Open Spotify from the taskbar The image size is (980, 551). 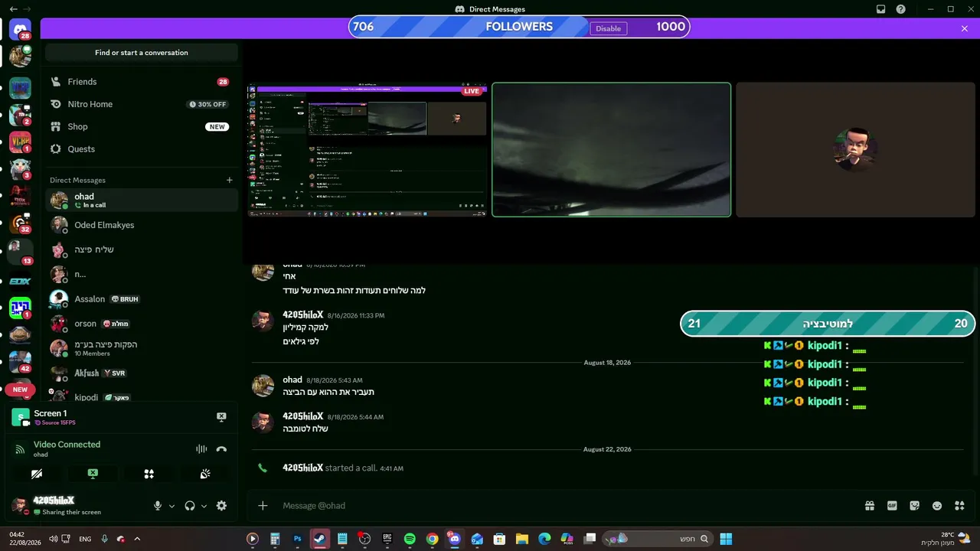click(410, 539)
